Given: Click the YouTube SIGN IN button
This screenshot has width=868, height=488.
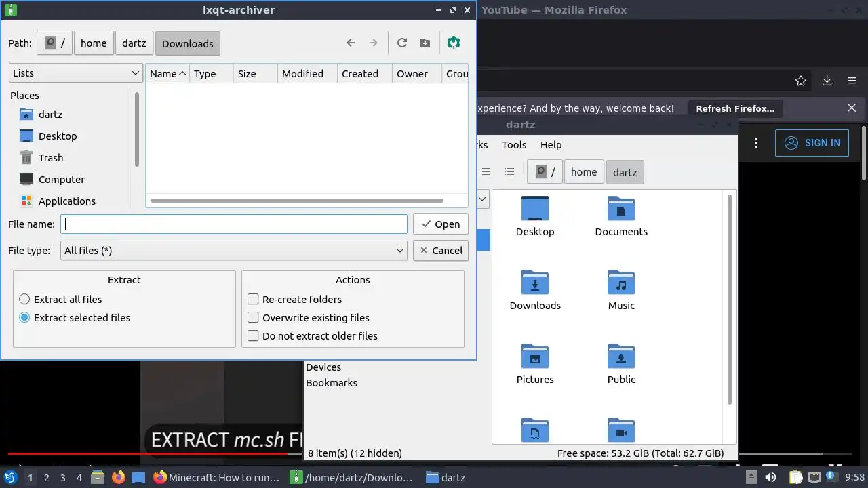Looking at the screenshot, I should (x=812, y=143).
